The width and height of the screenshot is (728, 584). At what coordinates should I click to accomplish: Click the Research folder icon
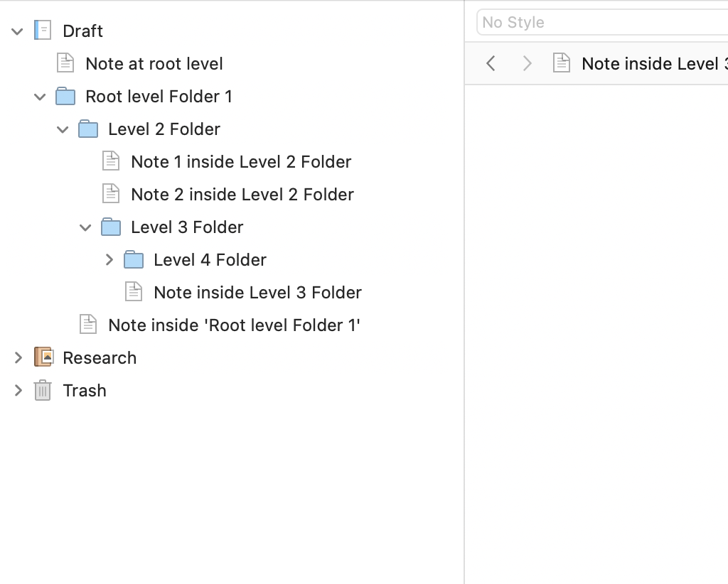pyautogui.click(x=44, y=357)
